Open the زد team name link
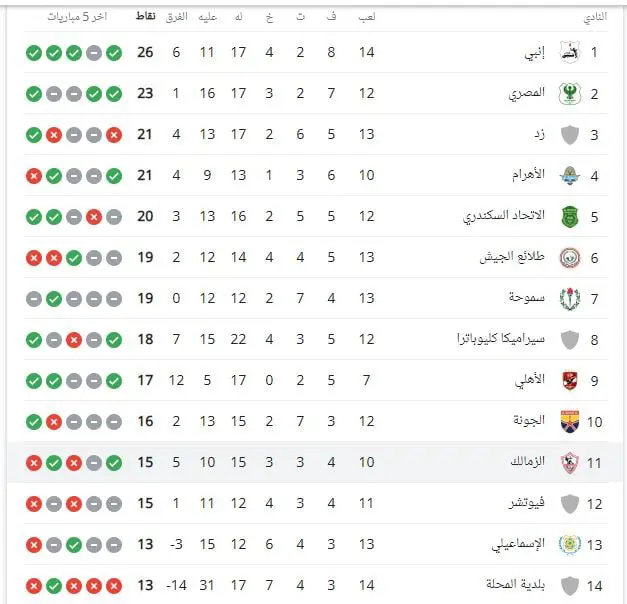627x604 pixels. (x=539, y=134)
